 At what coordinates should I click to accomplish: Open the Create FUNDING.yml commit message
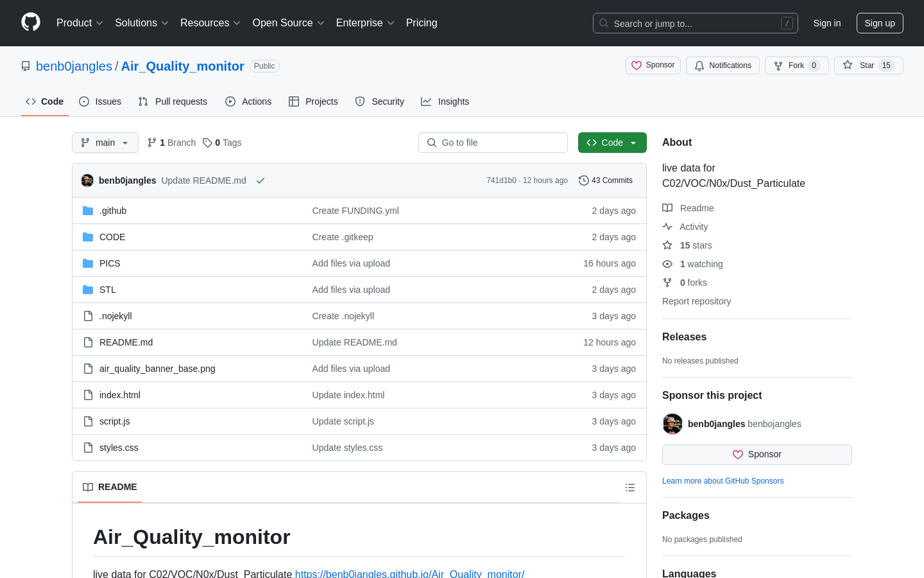[355, 211]
